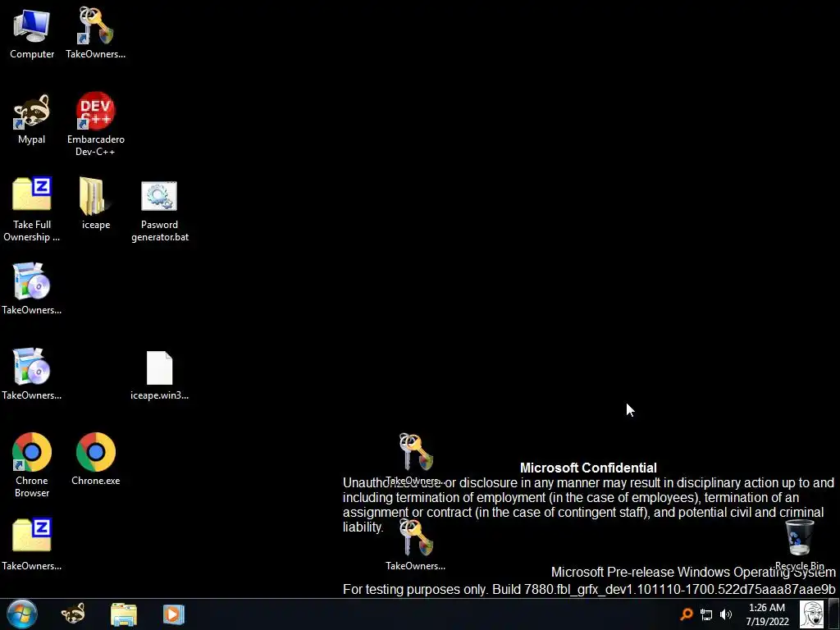
Task: Select the Computer desktop icon
Action: point(32,34)
